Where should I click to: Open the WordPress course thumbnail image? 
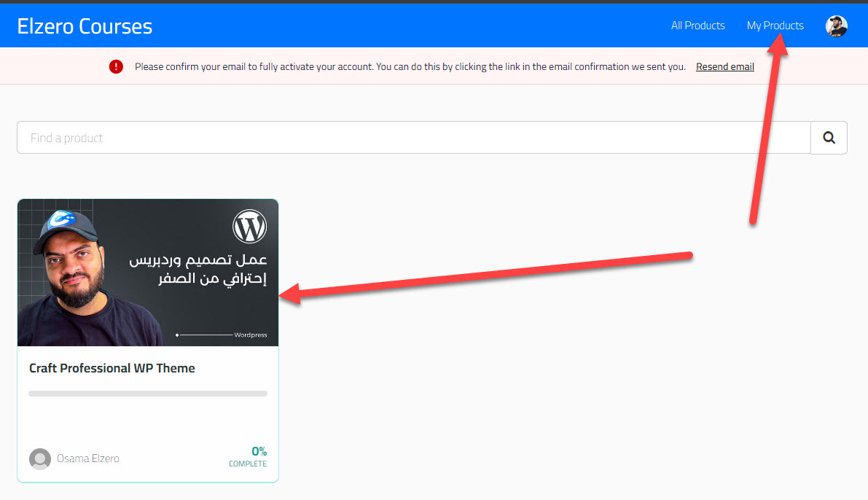coord(148,273)
